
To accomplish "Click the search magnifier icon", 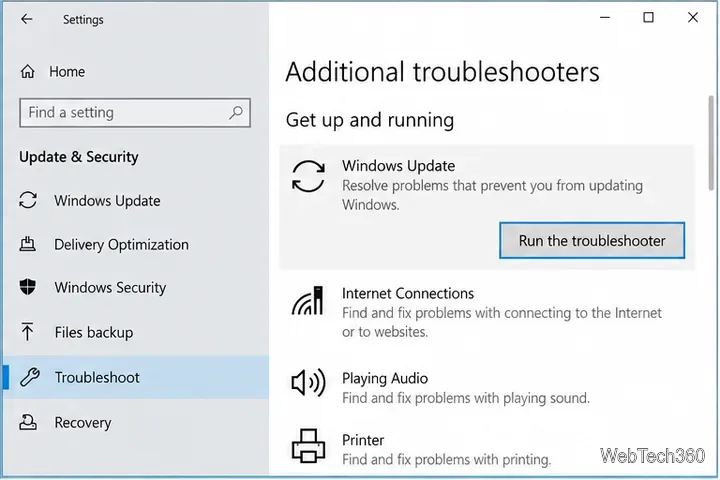I will point(236,113).
